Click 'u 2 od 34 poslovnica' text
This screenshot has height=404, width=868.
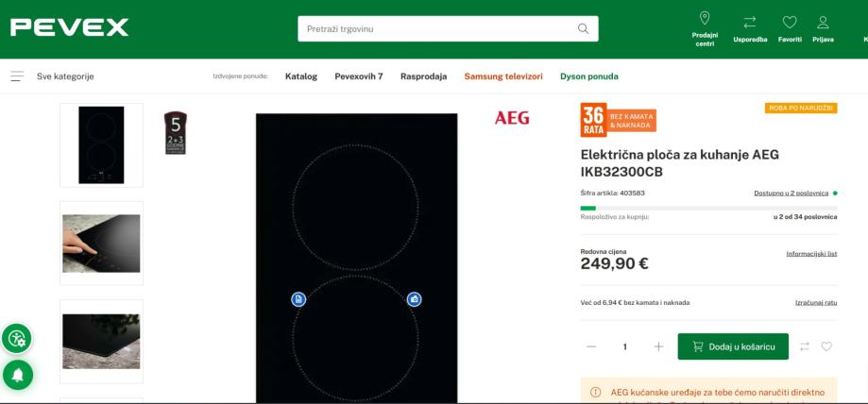coord(806,217)
